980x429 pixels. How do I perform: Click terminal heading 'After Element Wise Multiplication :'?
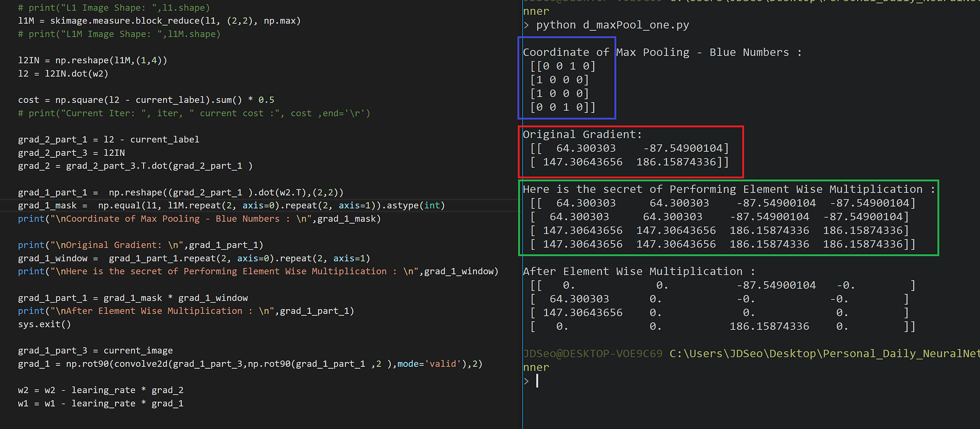point(639,272)
